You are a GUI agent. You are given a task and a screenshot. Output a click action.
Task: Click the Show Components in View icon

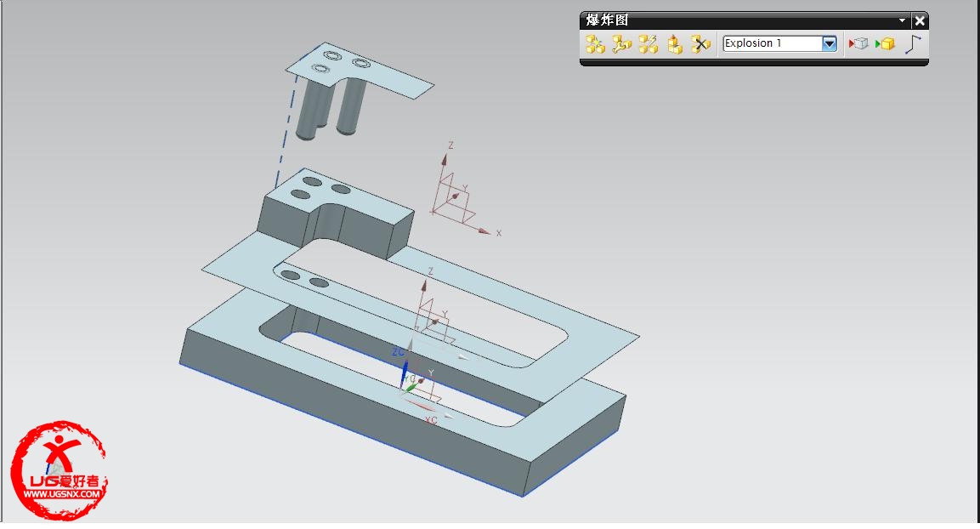point(885,43)
